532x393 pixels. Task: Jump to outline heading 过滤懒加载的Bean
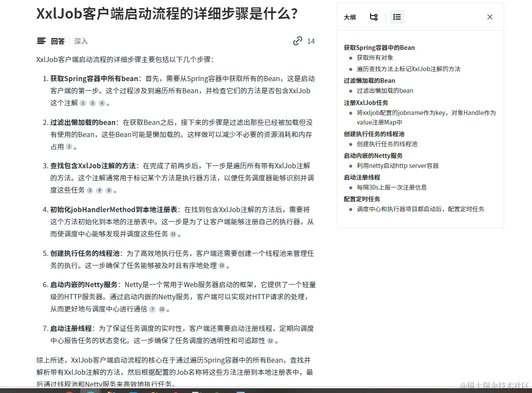(x=369, y=81)
